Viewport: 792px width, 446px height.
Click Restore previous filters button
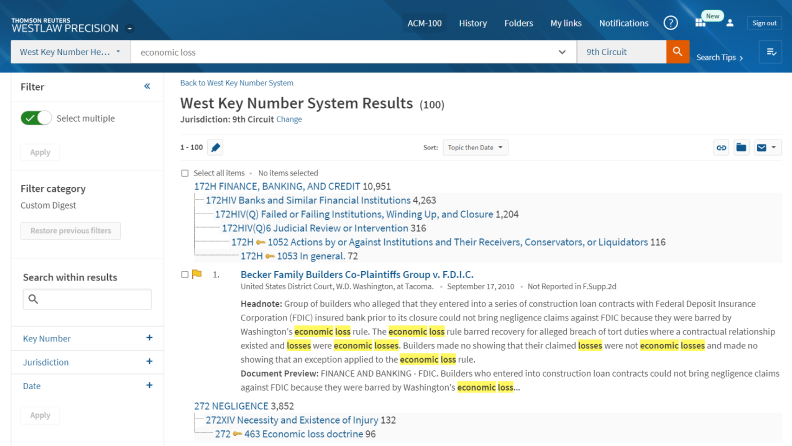point(70,231)
